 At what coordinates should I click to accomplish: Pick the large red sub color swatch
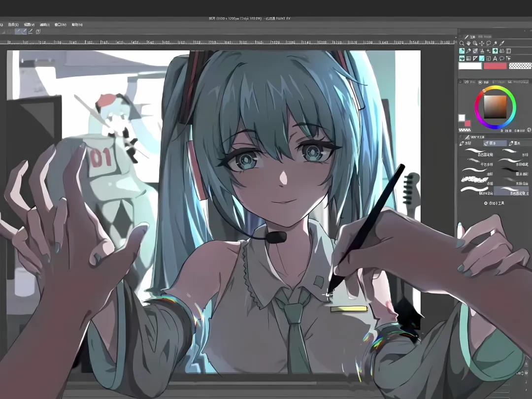495,66
